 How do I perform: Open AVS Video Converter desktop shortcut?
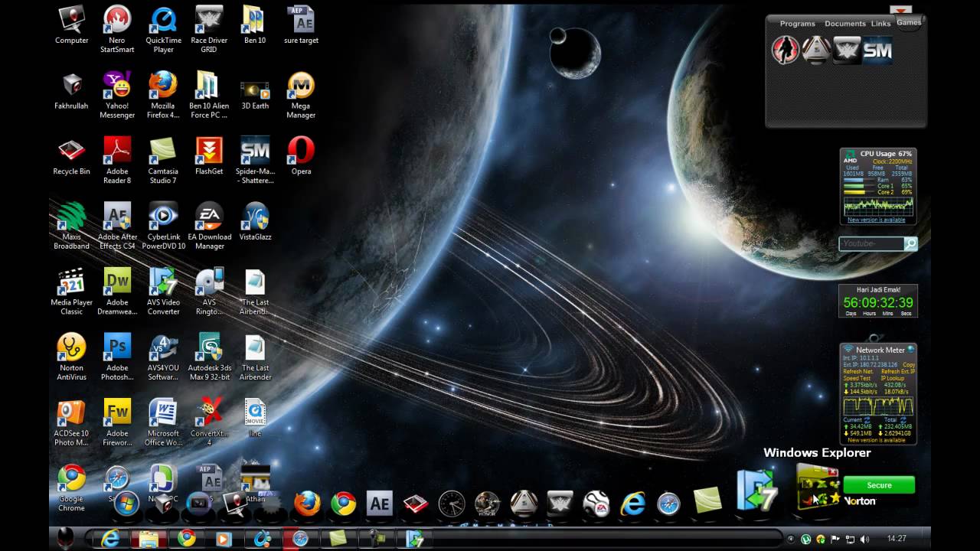click(x=163, y=292)
